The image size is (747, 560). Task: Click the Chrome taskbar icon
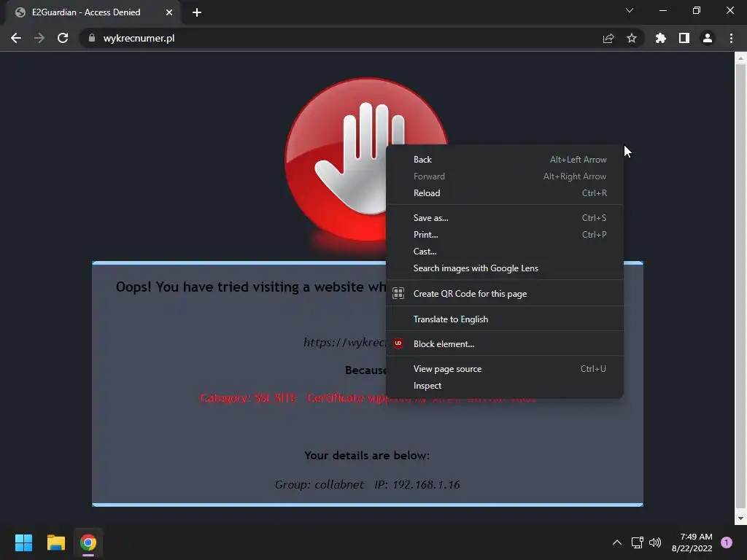[88, 542]
